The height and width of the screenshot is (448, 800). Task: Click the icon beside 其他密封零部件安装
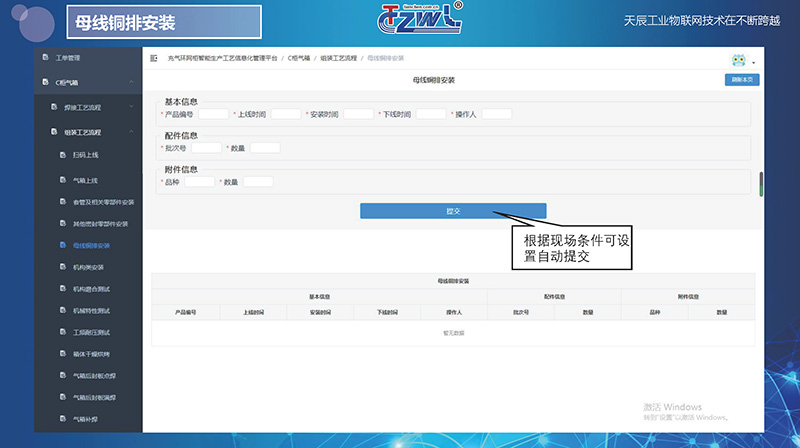point(63,223)
